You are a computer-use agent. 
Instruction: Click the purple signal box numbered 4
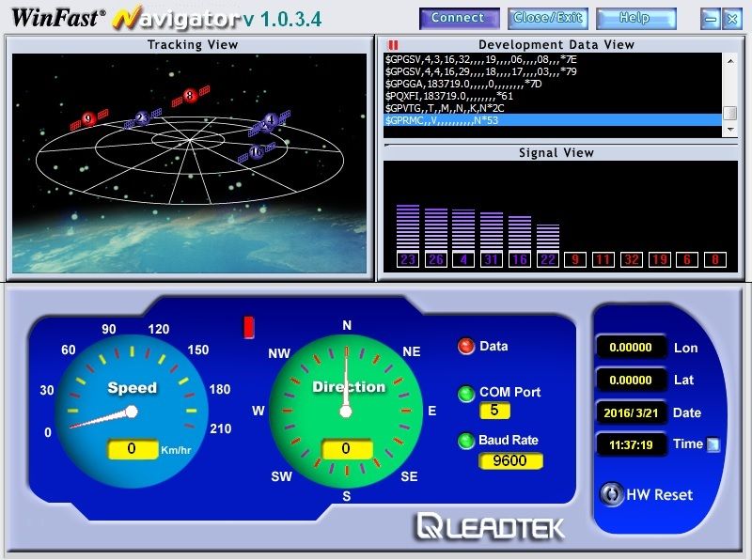click(x=463, y=259)
